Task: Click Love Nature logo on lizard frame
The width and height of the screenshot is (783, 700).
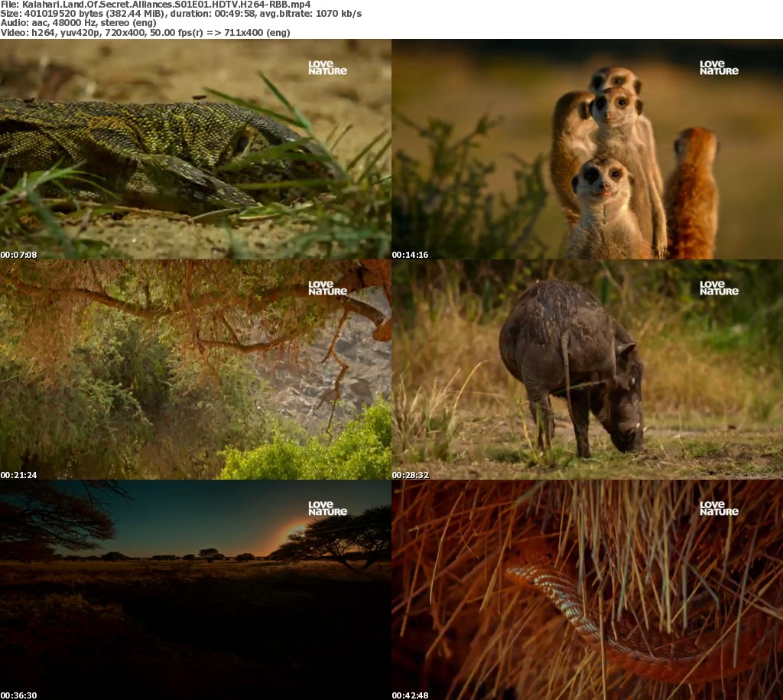Action: (327, 68)
